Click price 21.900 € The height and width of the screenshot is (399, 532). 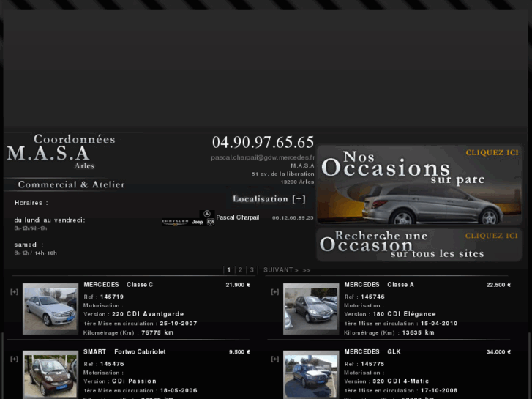coord(238,285)
